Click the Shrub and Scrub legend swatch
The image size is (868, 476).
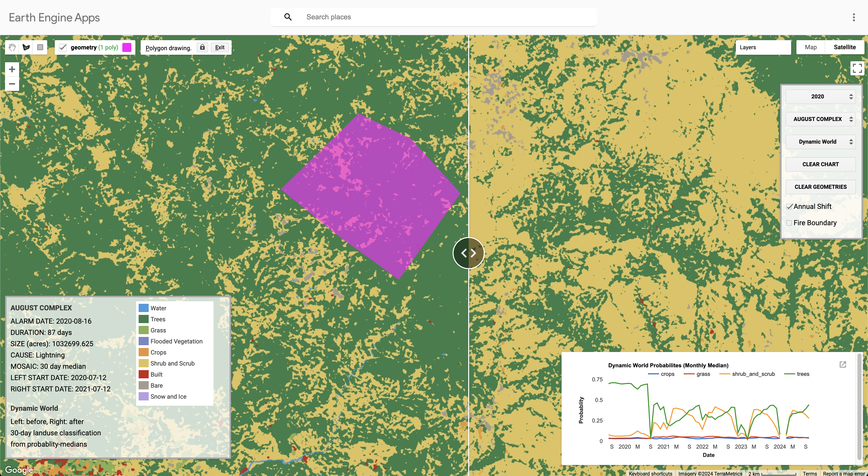(144, 363)
